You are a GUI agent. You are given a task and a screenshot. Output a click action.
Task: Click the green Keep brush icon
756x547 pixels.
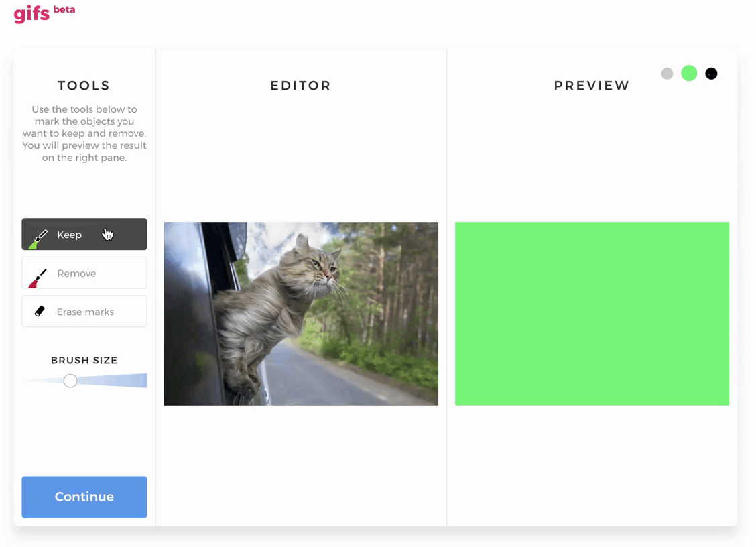38,239
